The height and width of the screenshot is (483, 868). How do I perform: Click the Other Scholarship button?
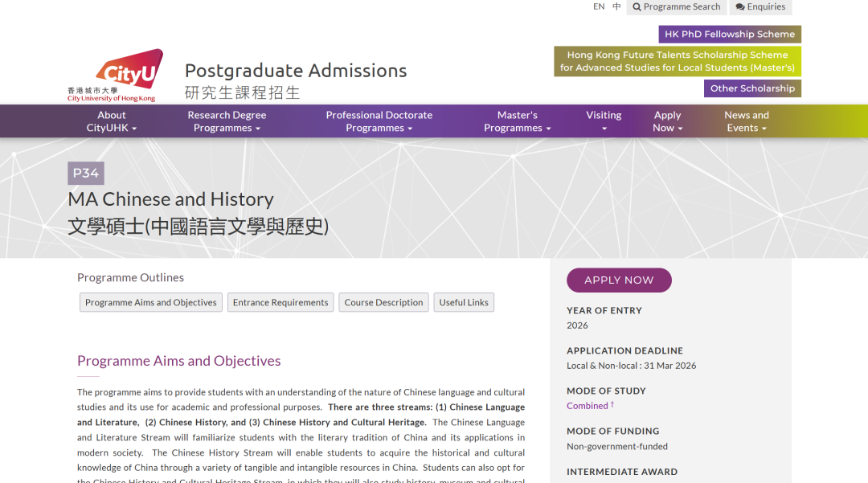click(752, 88)
